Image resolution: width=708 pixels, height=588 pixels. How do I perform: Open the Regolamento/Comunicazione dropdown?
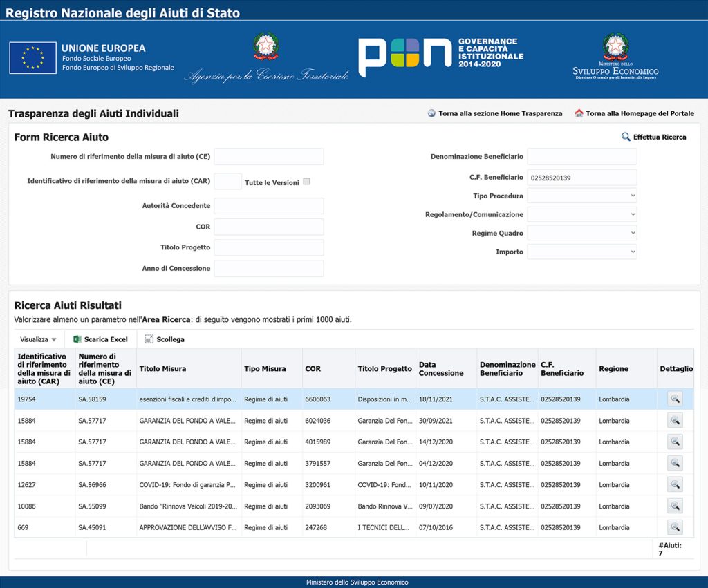[x=581, y=214]
